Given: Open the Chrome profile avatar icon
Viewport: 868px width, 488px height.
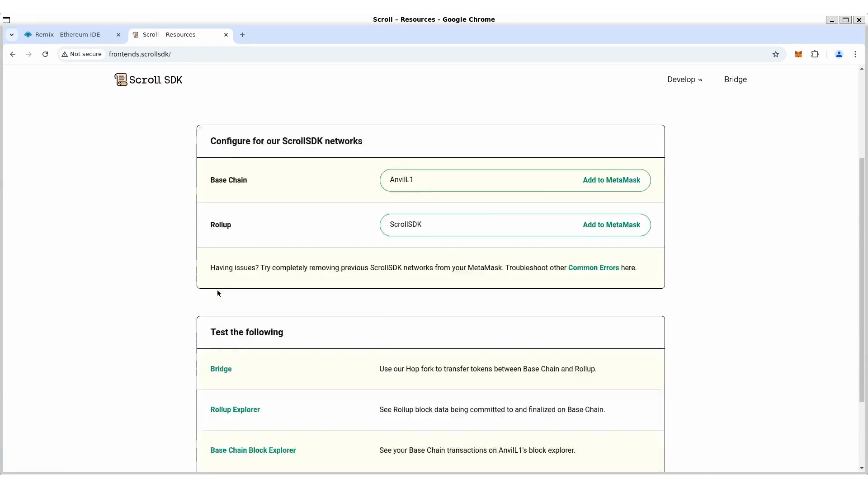Looking at the screenshot, I should click(x=839, y=54).
